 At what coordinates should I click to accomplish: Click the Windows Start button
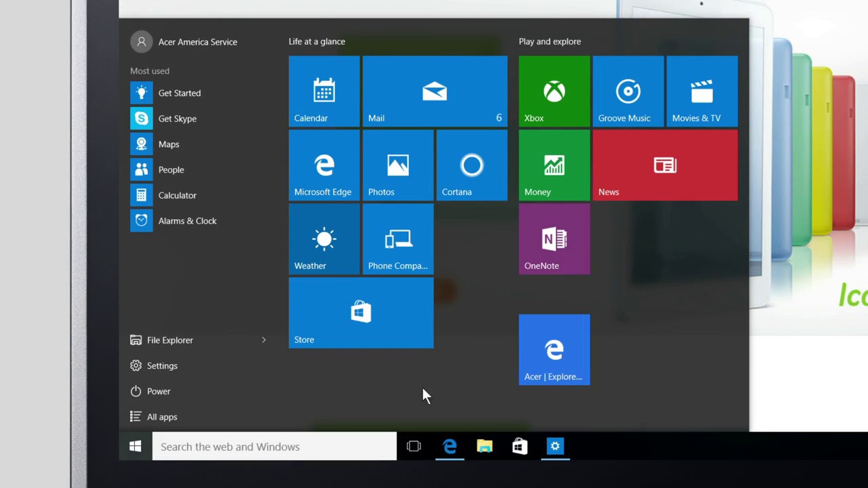136,447
